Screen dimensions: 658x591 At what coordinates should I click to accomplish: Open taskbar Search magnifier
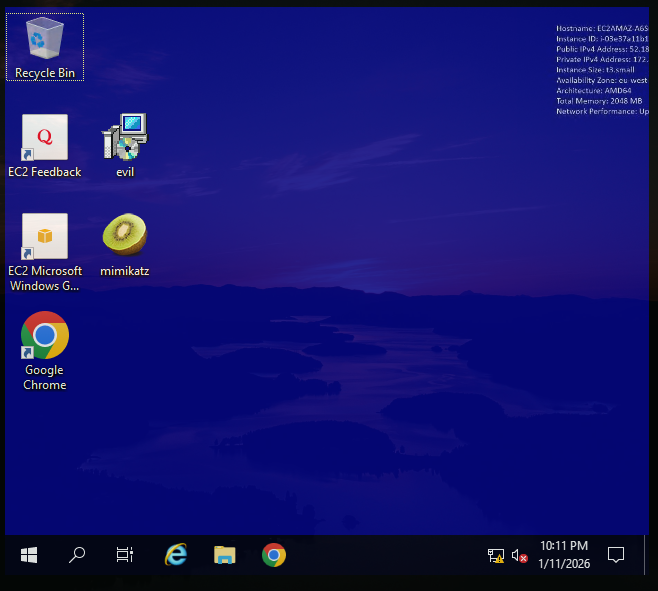tap(77, 555)
